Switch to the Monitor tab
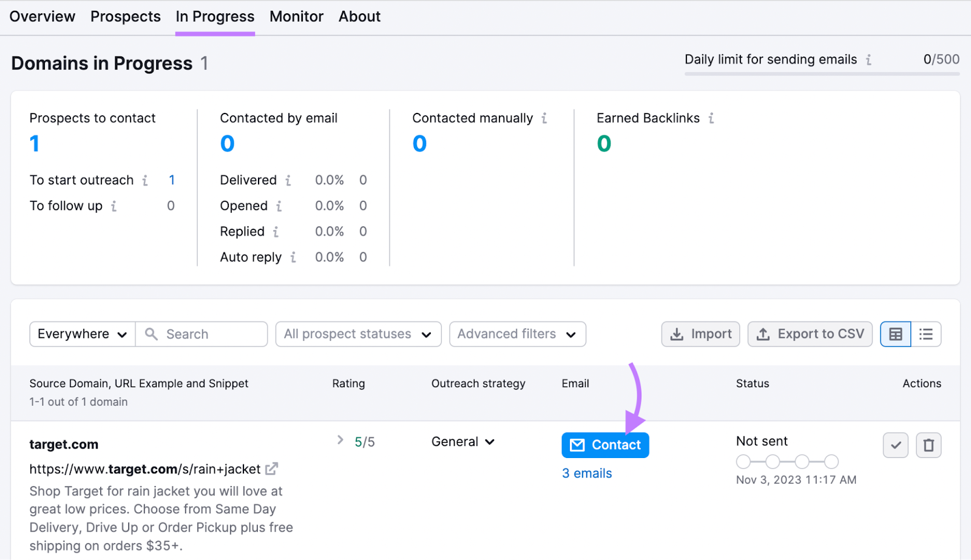This screenshot has width=971, height=560. coord(296,16)
